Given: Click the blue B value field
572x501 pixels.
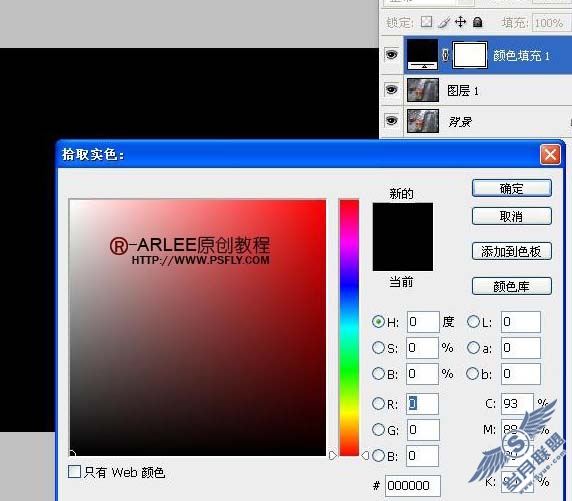Looking at the screenshot, I should click(422, 456).
